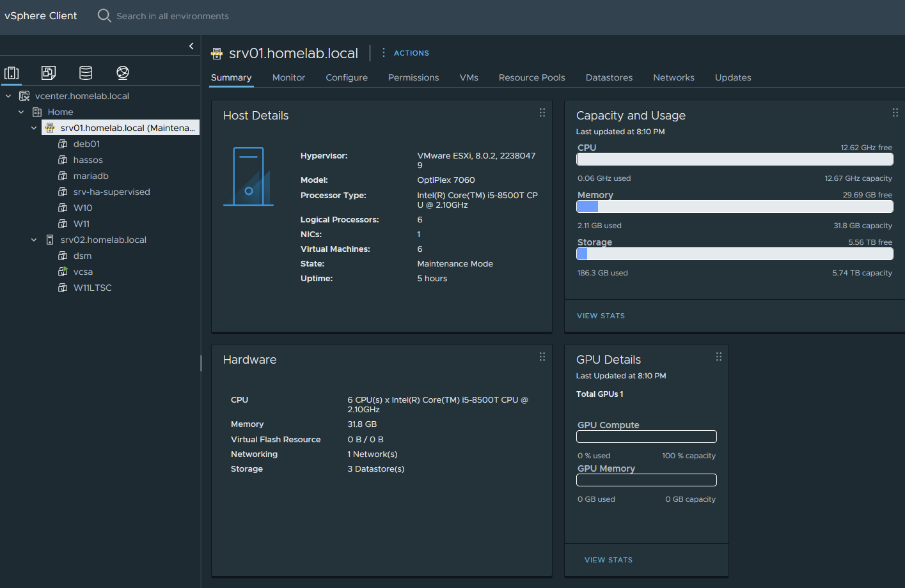
Task: Collapse the vcenter.homelab.local tree node
Action: pos(8,96)
